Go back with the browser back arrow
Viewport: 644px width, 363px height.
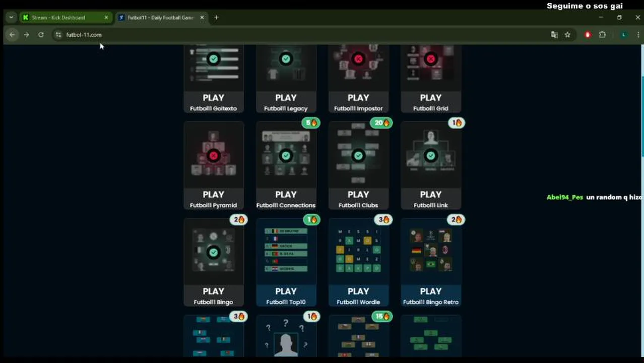pyautogui.click(x=12, y=35)
